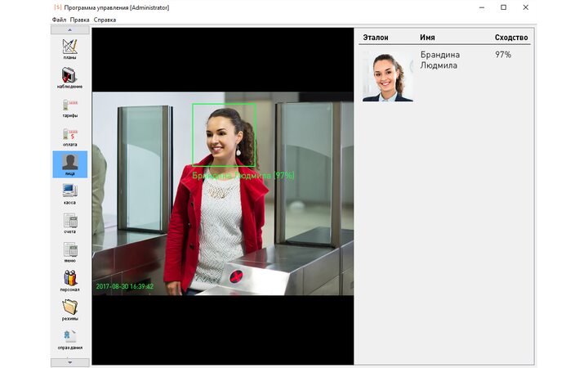Image resolution: width=588 pixels, height=368 pixels.
Task: Open the режимы (modes) folder icon
Action: click(x=69, y=308)
